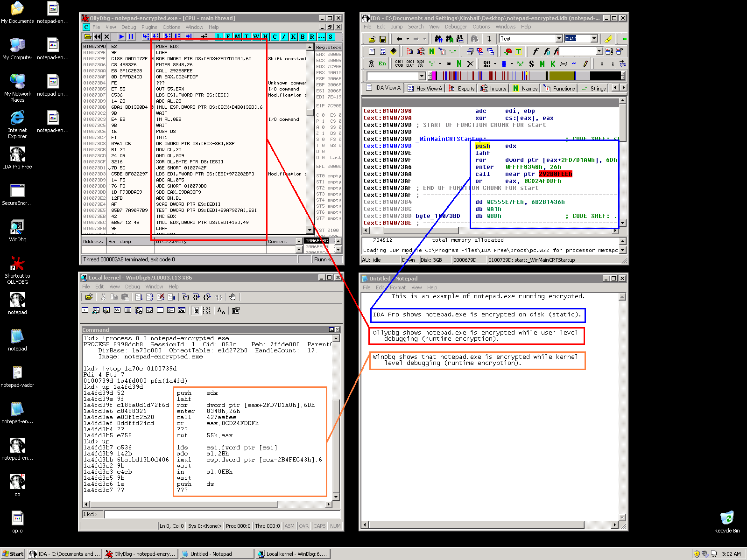Restart program with OllyDbg rewind button
This screenshot has width=747, height=560.
[98, 36]
